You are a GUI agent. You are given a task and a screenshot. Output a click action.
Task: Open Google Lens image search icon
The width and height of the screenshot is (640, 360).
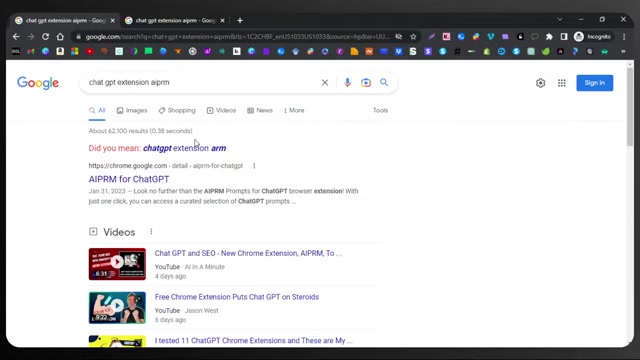366,82
